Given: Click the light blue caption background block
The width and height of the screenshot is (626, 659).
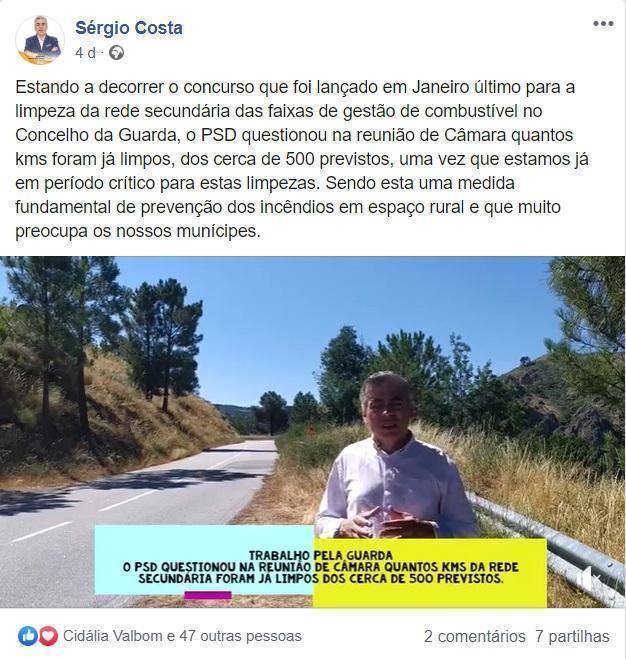Looking at the screenshot, I should coord(204,559).
